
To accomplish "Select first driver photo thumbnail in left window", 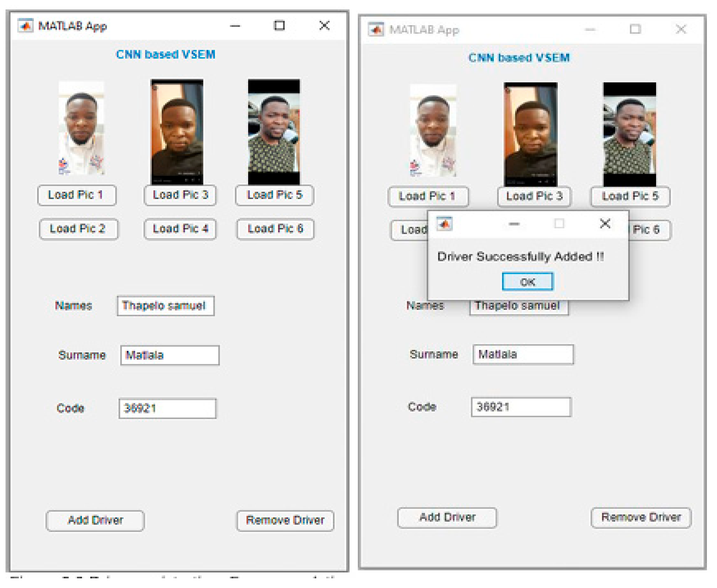I will [81, 128].
